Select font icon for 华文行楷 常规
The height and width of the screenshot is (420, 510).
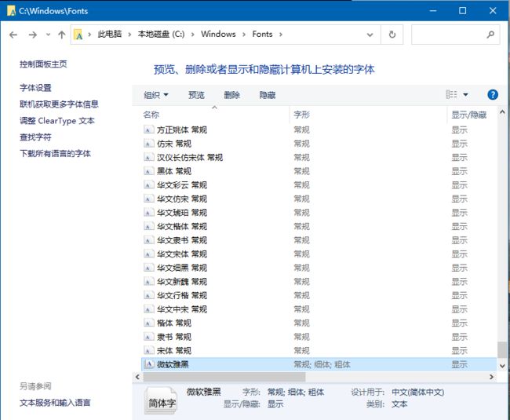click(148, 295)
